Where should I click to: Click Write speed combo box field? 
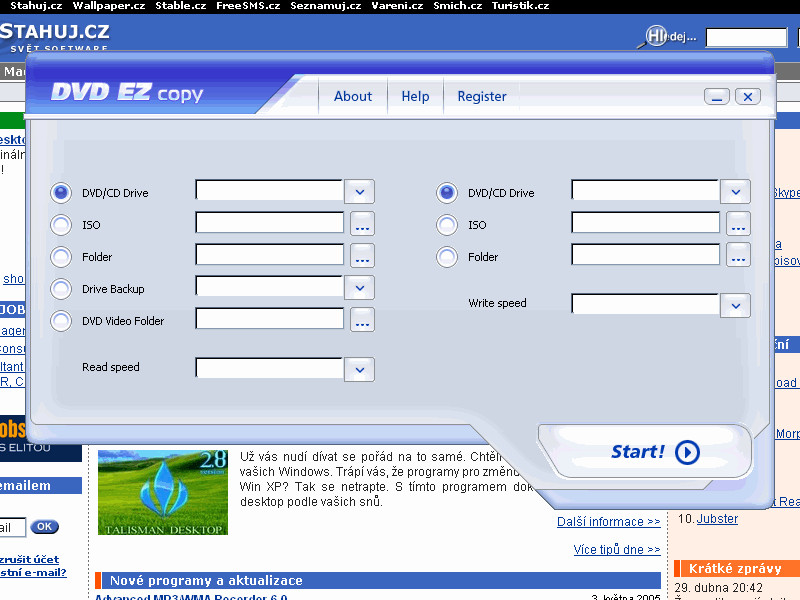click(x=646, y=305)
